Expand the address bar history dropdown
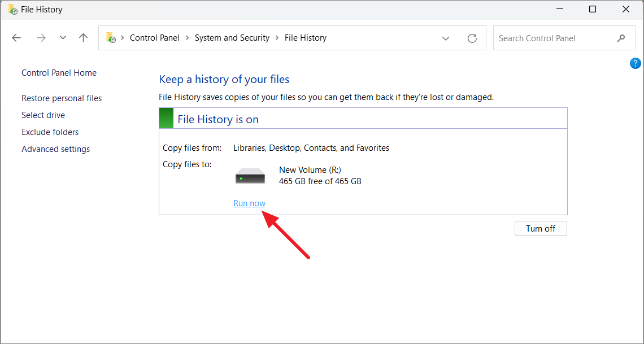The width and height of the screenshot is (644, 344). coord(446,38)
